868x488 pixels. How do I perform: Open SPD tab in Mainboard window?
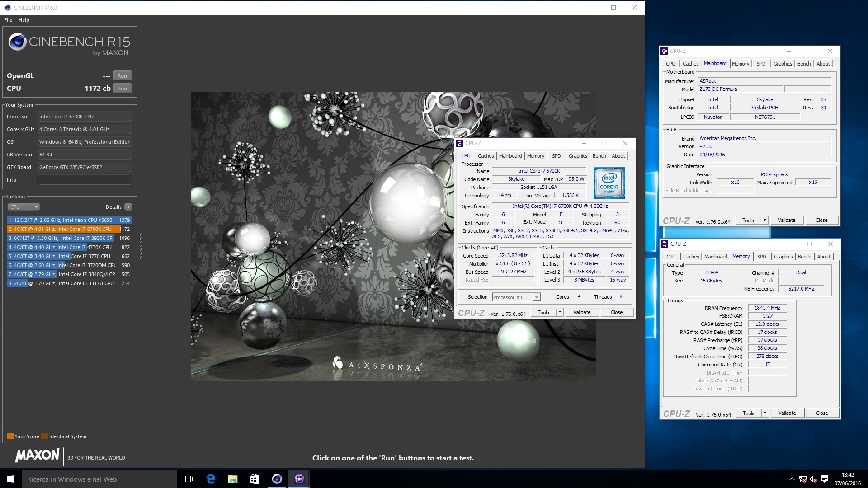point(761,64)
